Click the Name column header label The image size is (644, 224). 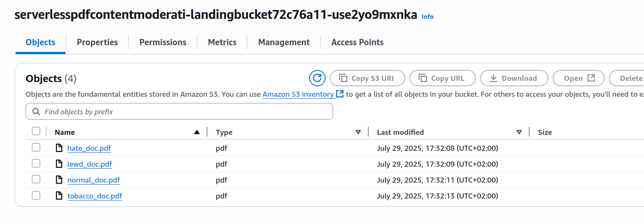[x=65, y=132]
